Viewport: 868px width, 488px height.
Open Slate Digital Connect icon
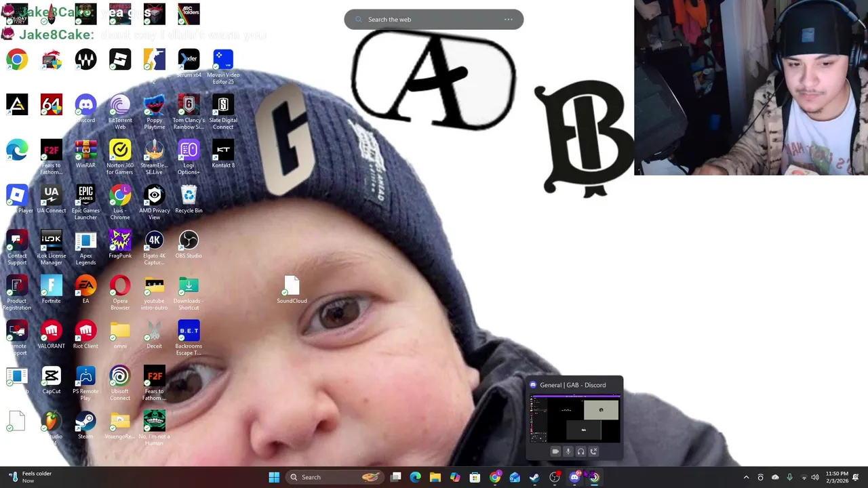point(223,112)
